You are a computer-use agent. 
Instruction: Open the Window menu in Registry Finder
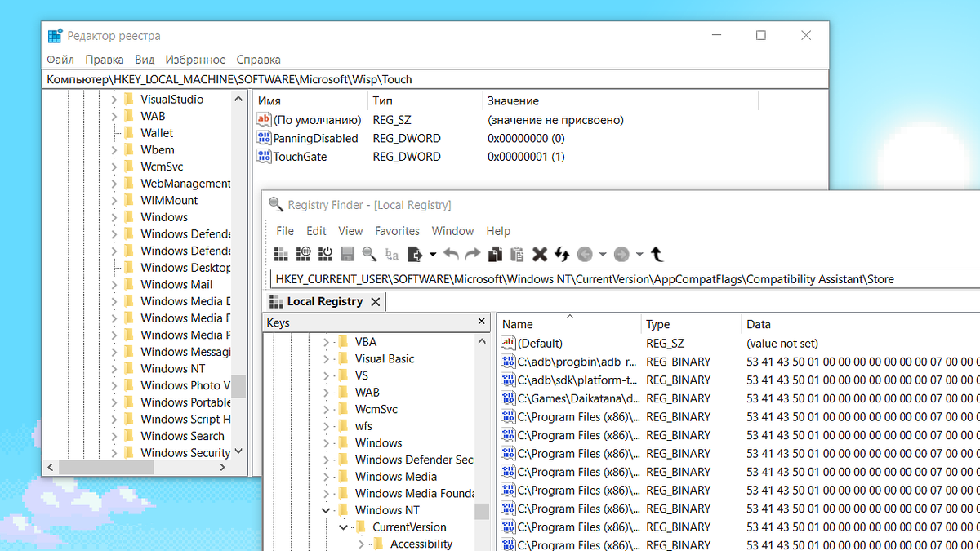pyautogui.click(x=453, y=231)
